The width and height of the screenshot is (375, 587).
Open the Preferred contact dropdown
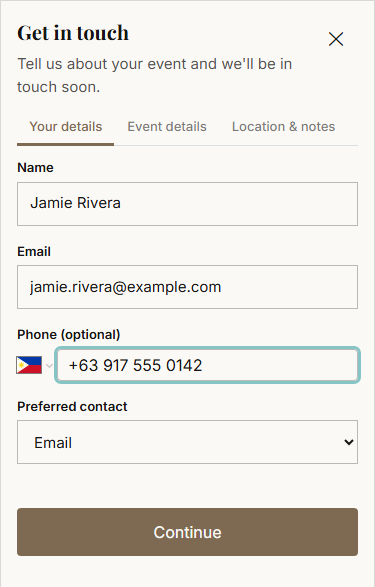(x=187, y=442)
